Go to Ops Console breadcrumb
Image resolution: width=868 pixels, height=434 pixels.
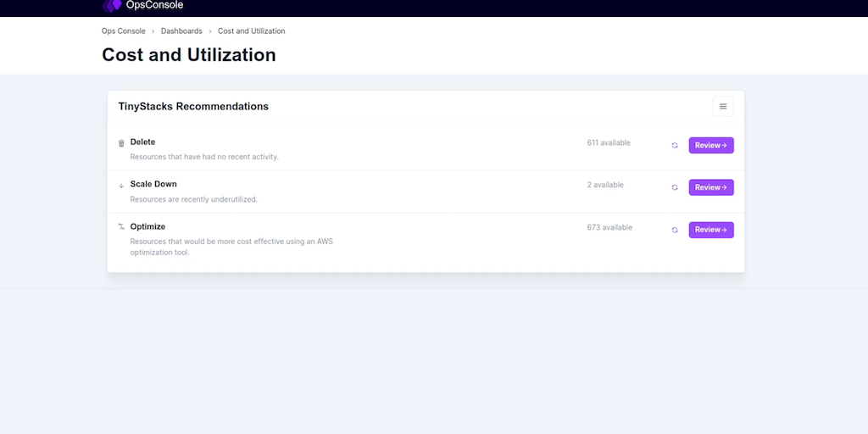tap(124, 31)
